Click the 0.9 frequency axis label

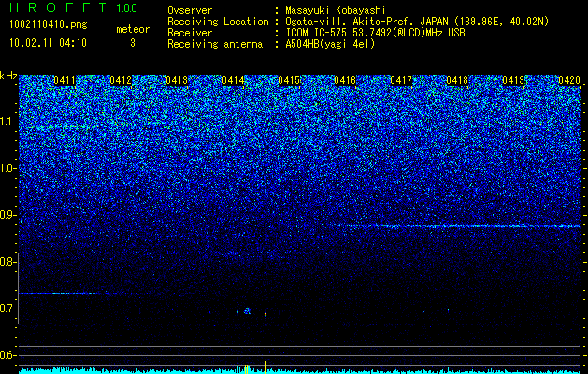[7, 215]
